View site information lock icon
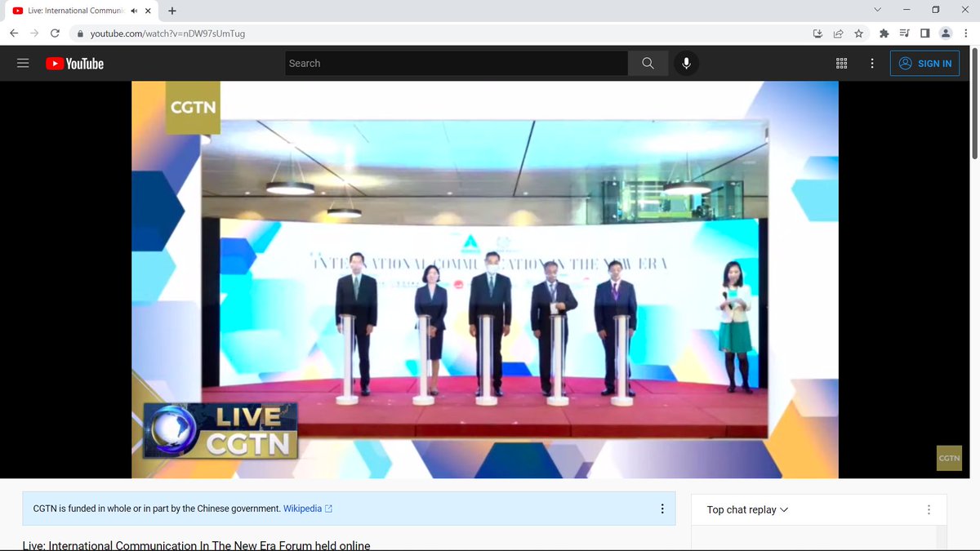 coord(80,33)
